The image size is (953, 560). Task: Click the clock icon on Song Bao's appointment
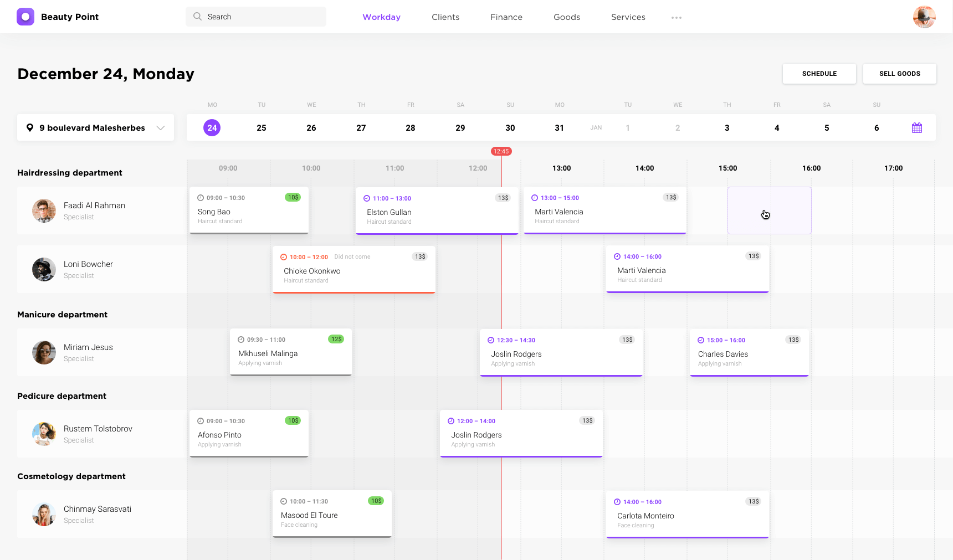click(x=201, y=198)
